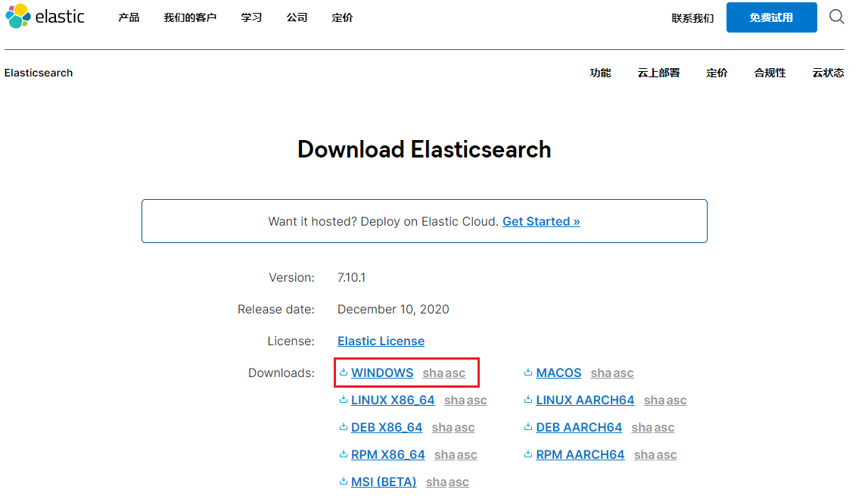Click download icon beside DEB AARCH64
This screenshot has height=502, width=868.
[528, 426]
